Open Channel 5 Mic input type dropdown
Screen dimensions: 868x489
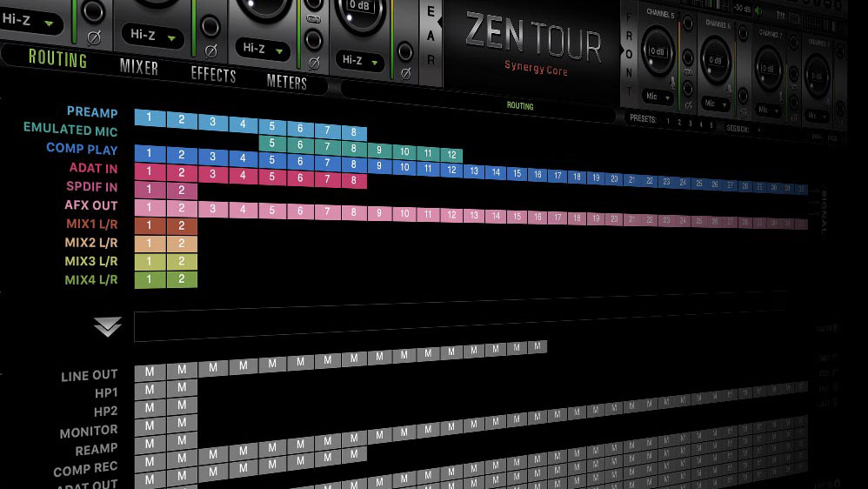[x=658, y=97]
